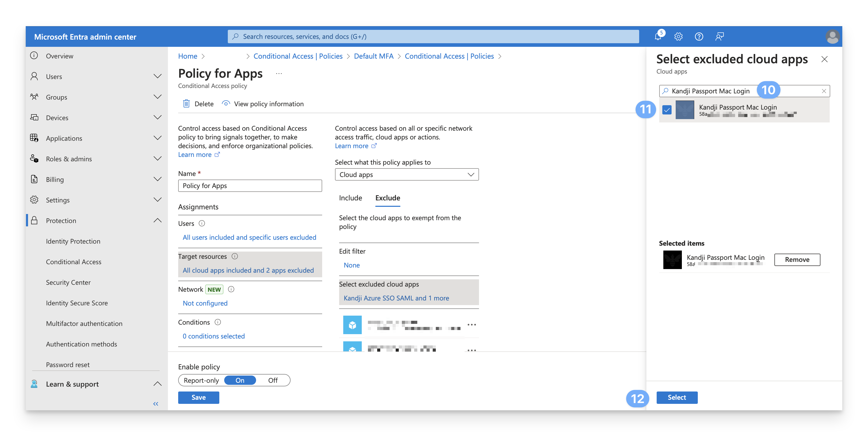Collapse the Protection sidebar section
This screenshot has width=868, height=436.
[157, 220]
